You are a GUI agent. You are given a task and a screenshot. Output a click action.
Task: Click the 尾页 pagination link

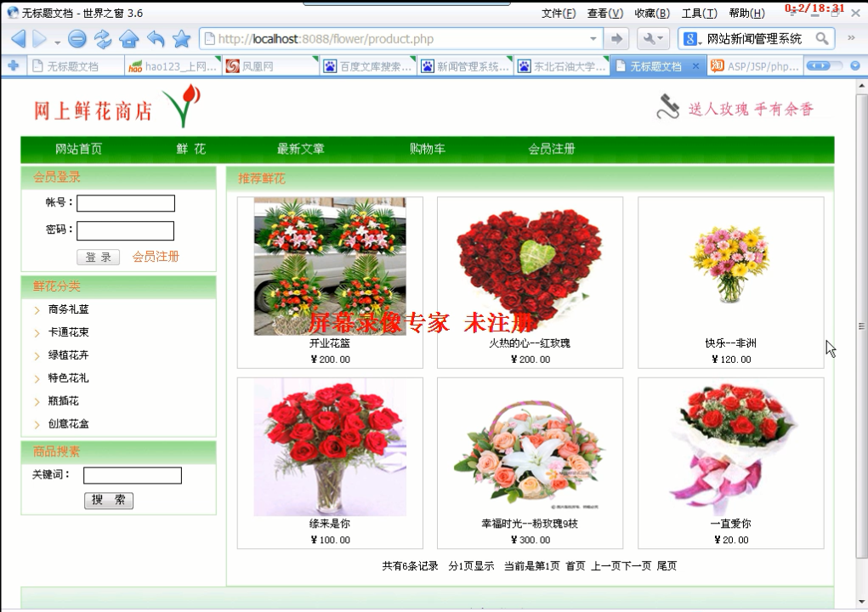coord(667,565)
